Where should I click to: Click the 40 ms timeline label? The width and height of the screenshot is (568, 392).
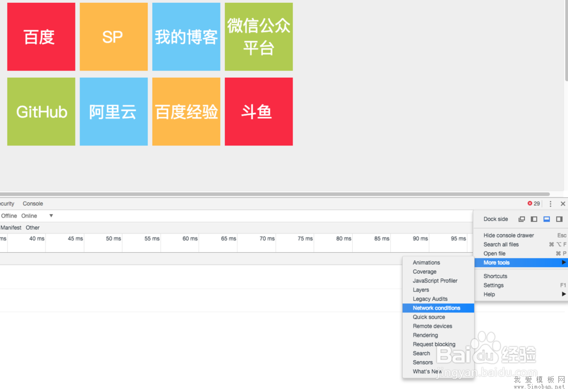click(x=37, y=239)
